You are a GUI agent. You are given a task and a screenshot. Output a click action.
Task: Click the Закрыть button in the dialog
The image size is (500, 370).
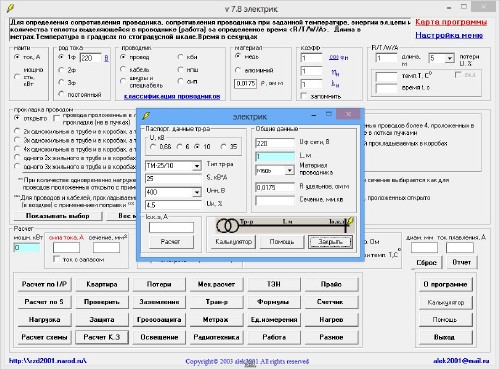[330, 242]
